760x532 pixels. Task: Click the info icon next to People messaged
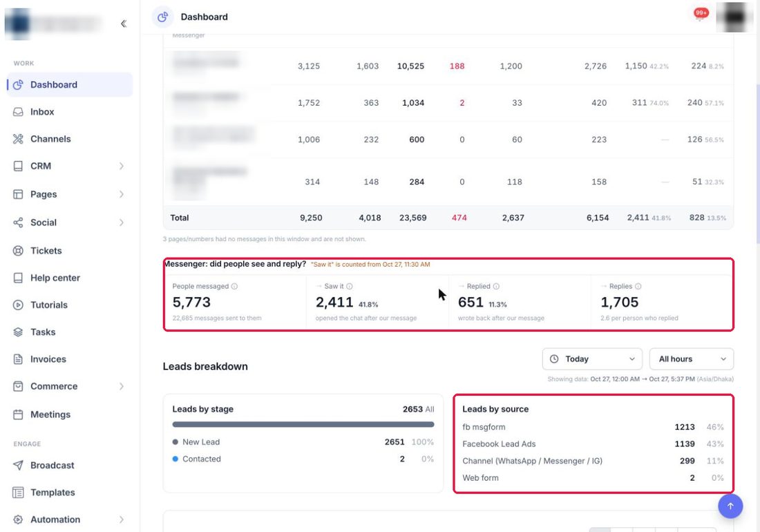(x=235, y=286)
